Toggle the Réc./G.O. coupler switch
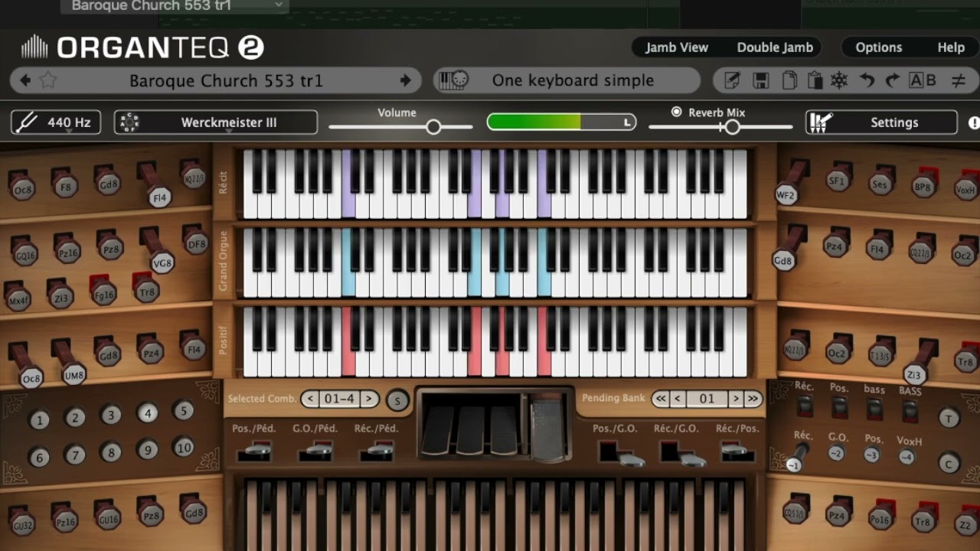980x551 pixels. 681,452
